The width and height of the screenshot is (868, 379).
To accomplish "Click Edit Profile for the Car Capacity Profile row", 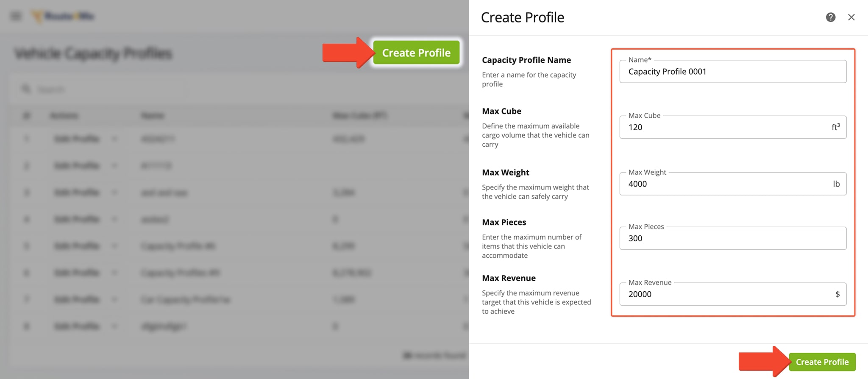I will pyautogui.click(x=77, y=300).
